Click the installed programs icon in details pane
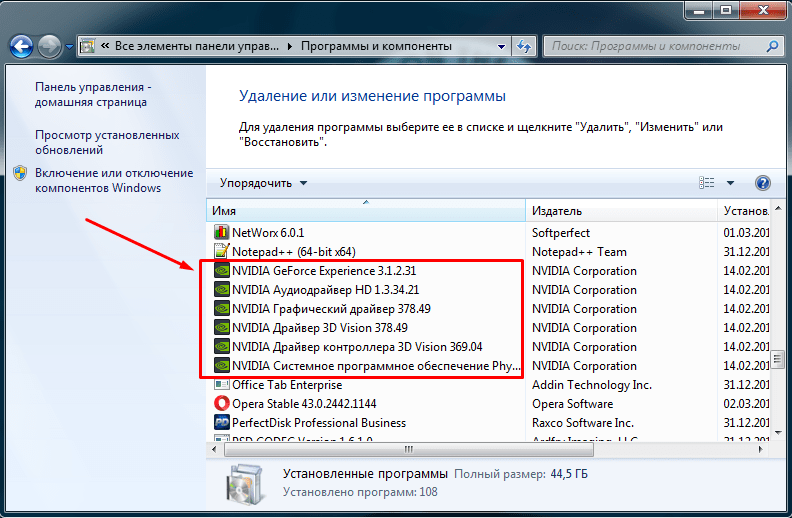This screenshot has height=518, width=792. [245, 484]
